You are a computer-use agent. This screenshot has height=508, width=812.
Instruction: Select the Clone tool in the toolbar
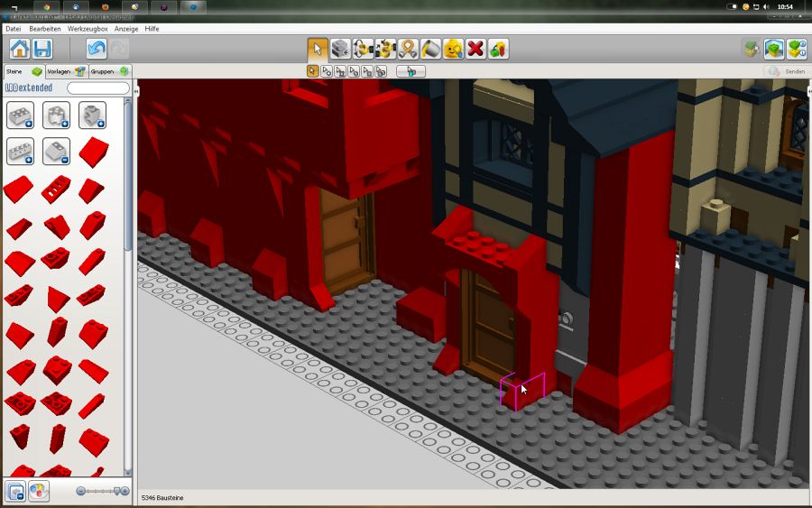(340, 49)
